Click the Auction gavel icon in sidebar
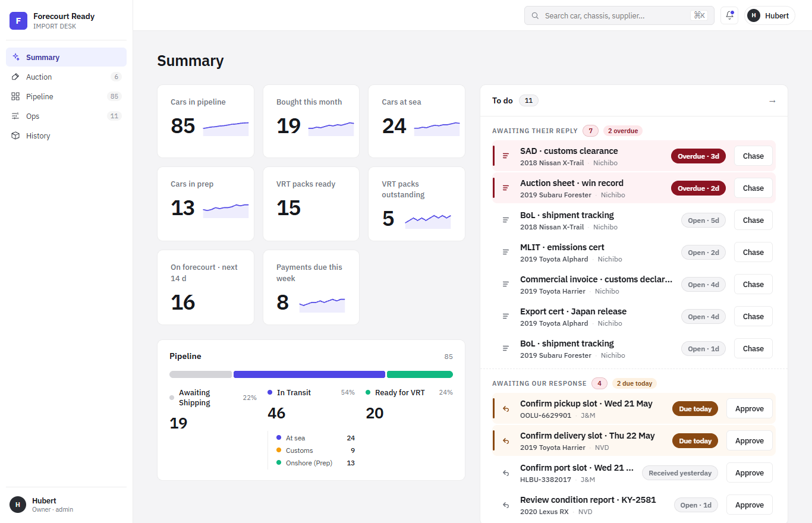This screenshot has height=523, width=812. tap(16, 77)
